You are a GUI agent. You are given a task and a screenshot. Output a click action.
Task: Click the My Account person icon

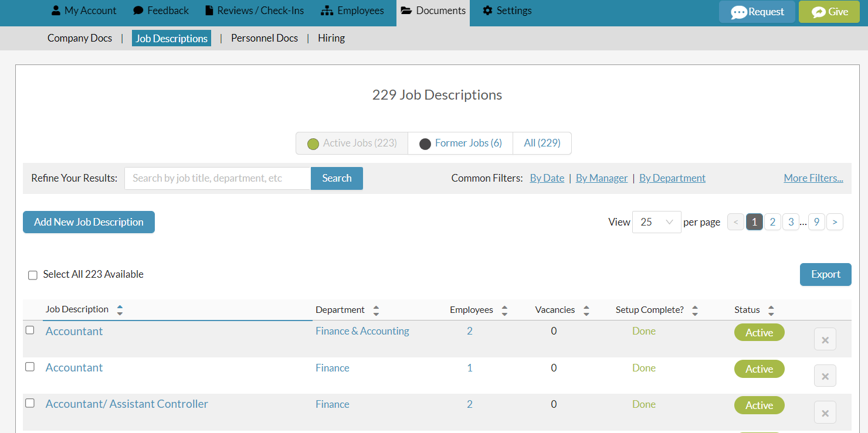tap(56, 11)
